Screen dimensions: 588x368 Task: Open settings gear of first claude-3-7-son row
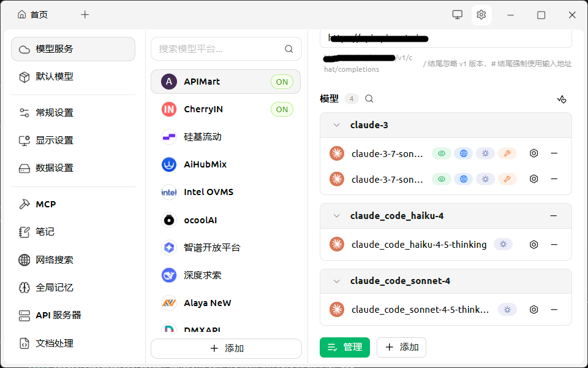(533, 153)
